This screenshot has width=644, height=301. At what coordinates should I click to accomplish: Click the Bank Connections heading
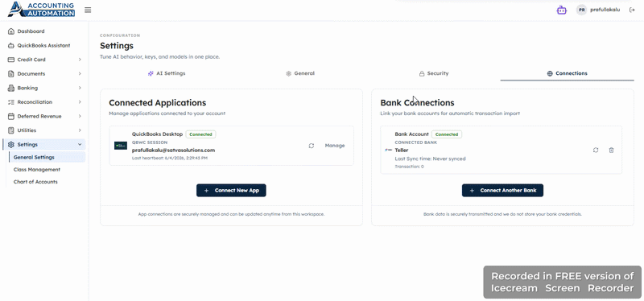click(x=417, y=103)
